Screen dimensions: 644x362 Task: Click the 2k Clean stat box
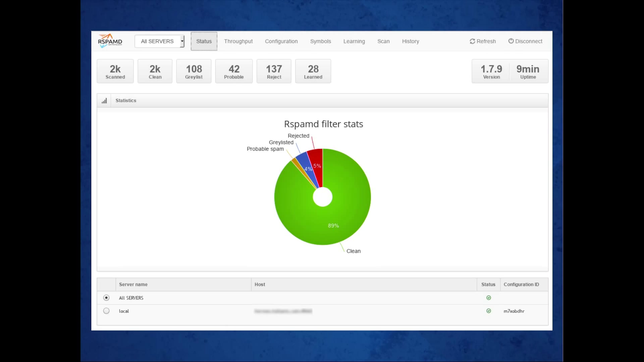click(x=155, y=71)
